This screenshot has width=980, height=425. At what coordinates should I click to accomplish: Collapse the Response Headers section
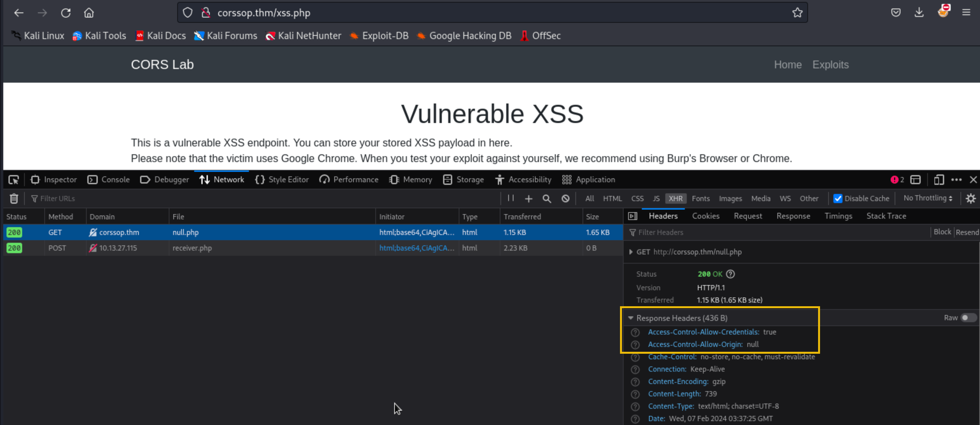[x=631, y=318]
